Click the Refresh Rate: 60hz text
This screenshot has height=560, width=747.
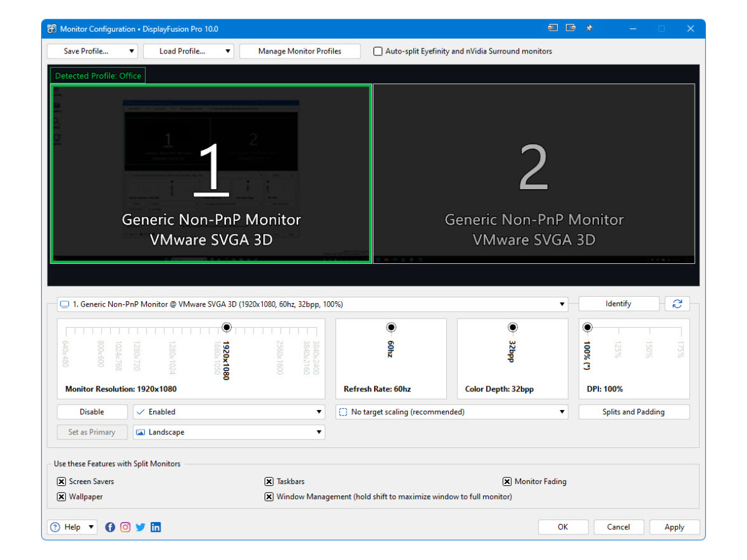(x=377, y=389)
